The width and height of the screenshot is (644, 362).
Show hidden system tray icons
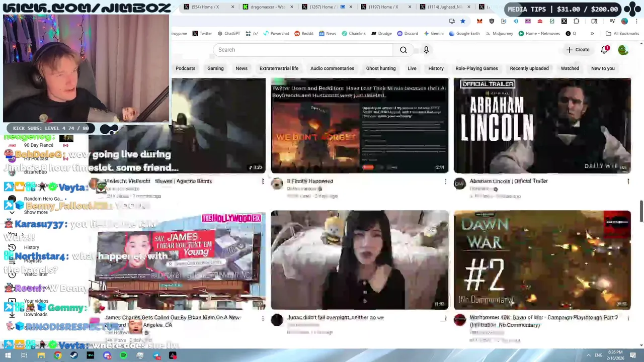coord(589,355)
